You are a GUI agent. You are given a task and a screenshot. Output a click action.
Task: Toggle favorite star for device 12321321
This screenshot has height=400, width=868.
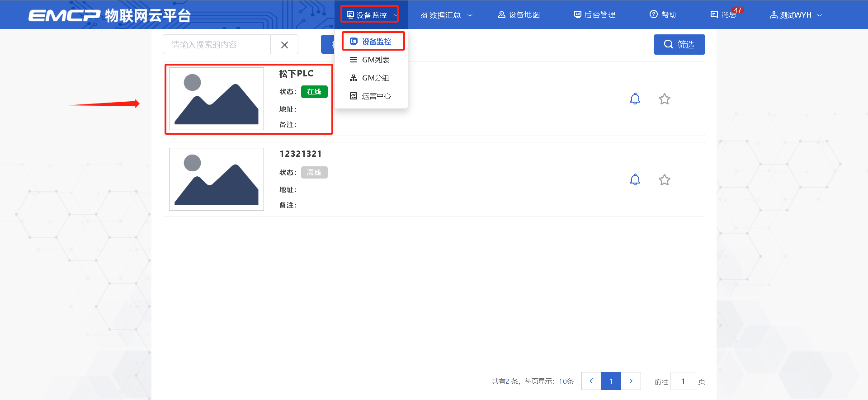pos(664,180)
